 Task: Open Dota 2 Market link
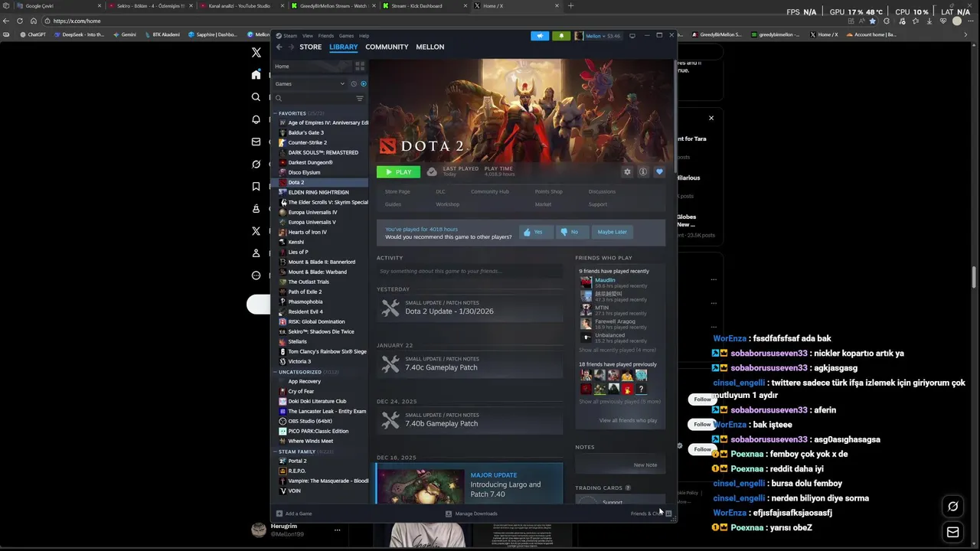point(543,204)
